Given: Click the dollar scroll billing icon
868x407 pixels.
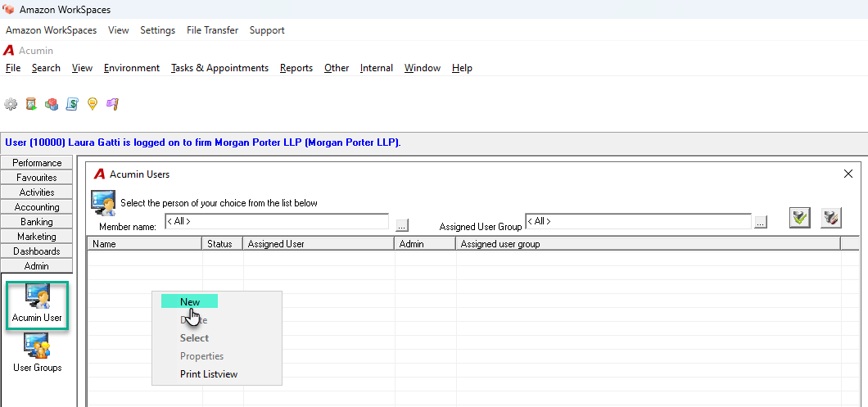Looking at the screenshot, I should coord(72,103).
